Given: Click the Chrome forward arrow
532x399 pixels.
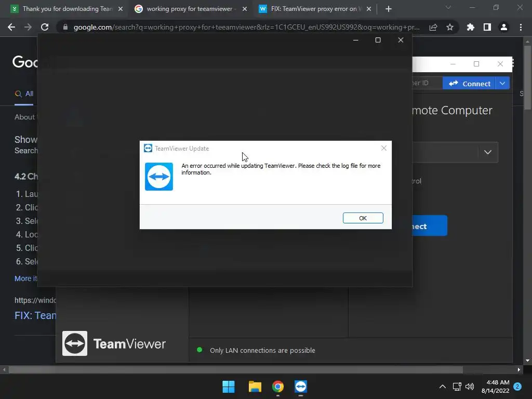Looking at the screenshot, I should 28,27.
